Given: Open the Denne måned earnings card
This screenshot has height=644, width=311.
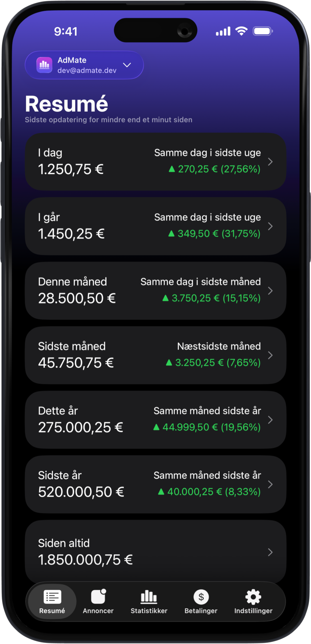Looking at the screenshot, I should 155,290.
